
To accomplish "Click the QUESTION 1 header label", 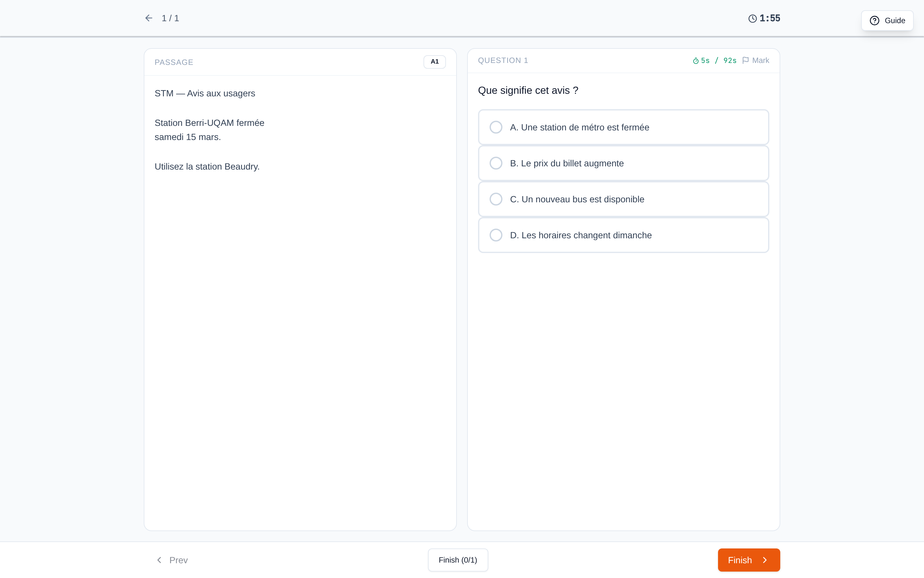I will click(x=503, y=60).
